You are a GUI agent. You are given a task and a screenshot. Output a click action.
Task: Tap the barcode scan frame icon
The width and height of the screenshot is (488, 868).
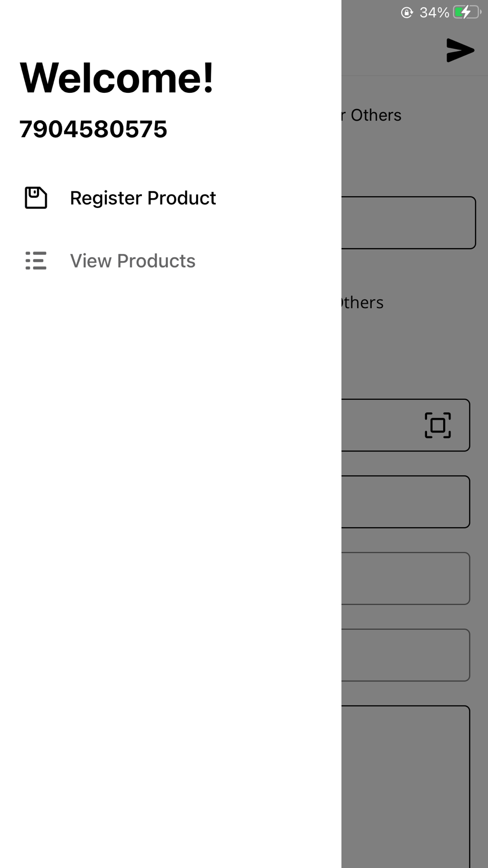[437, 425]
